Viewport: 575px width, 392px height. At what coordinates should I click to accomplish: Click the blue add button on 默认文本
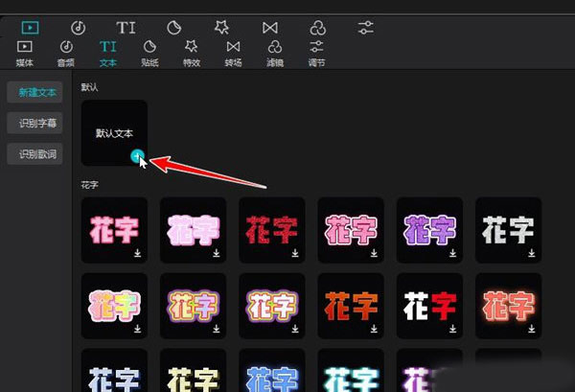point(138,155)
